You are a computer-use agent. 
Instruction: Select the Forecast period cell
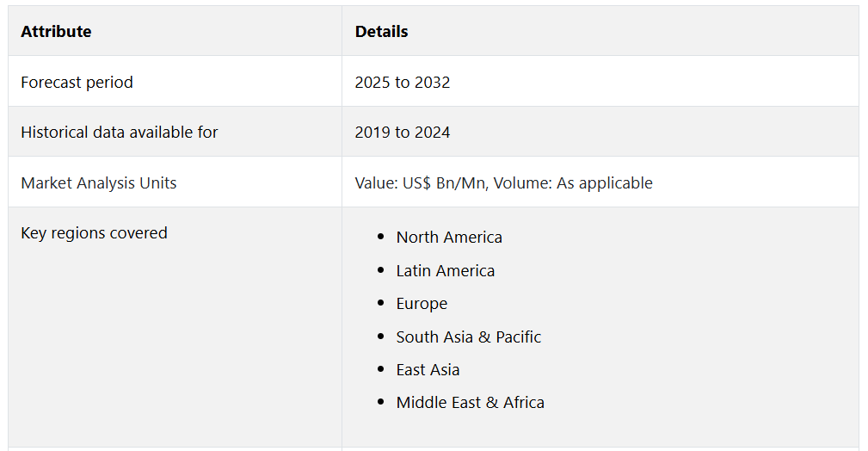(x=77, y=83)
